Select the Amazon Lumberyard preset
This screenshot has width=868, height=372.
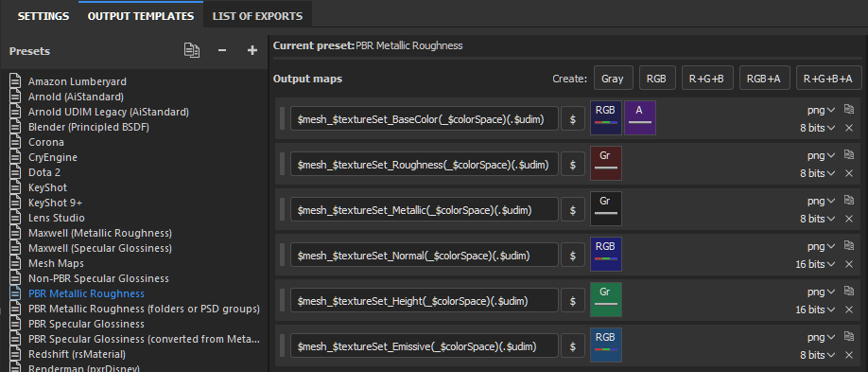point(78,81)
